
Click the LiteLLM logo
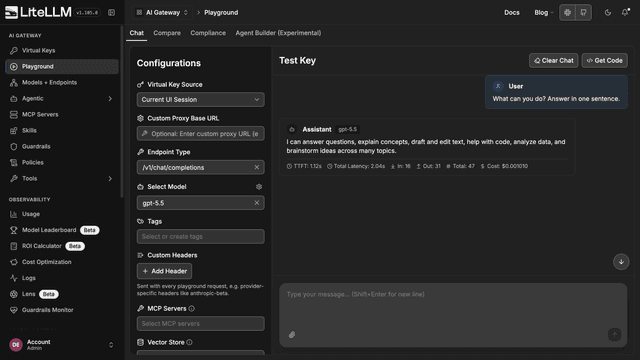coord(38,12)
